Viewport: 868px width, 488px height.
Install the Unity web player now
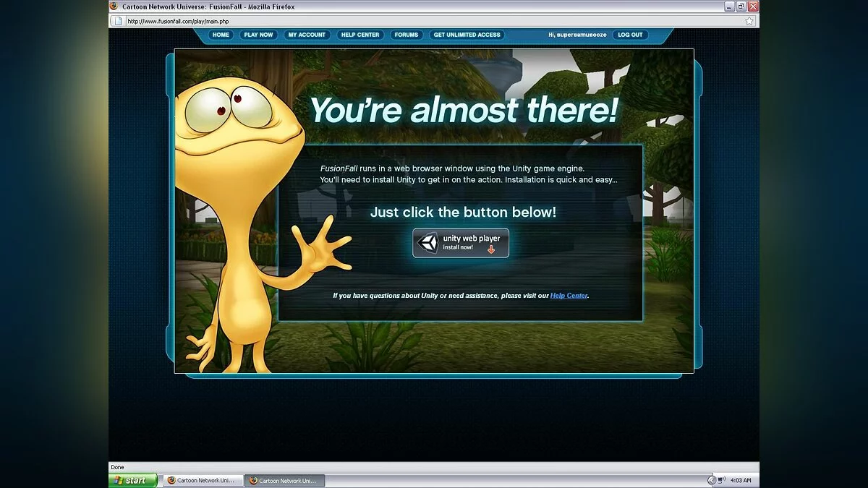pyautogui.click(x=461, y=243)
